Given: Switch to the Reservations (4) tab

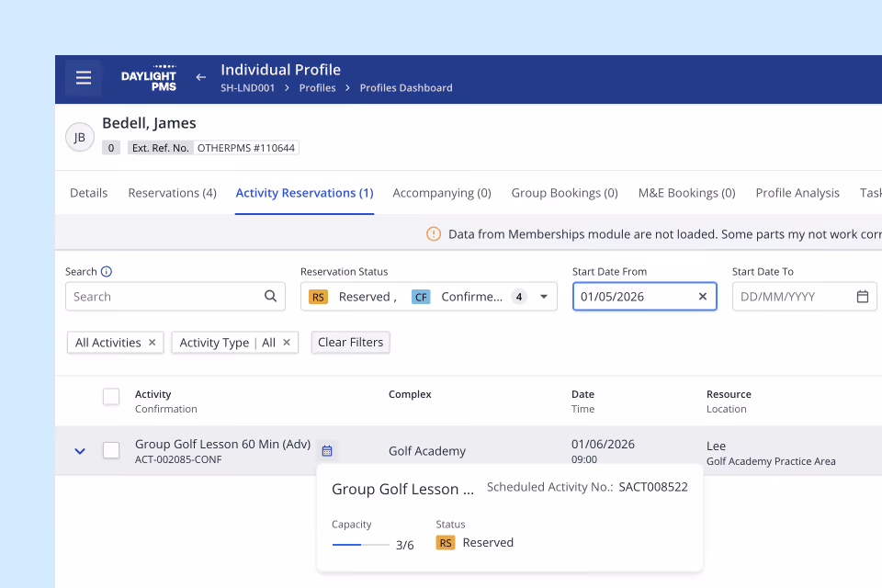Looking at the screenshot, I should [172, 193].
